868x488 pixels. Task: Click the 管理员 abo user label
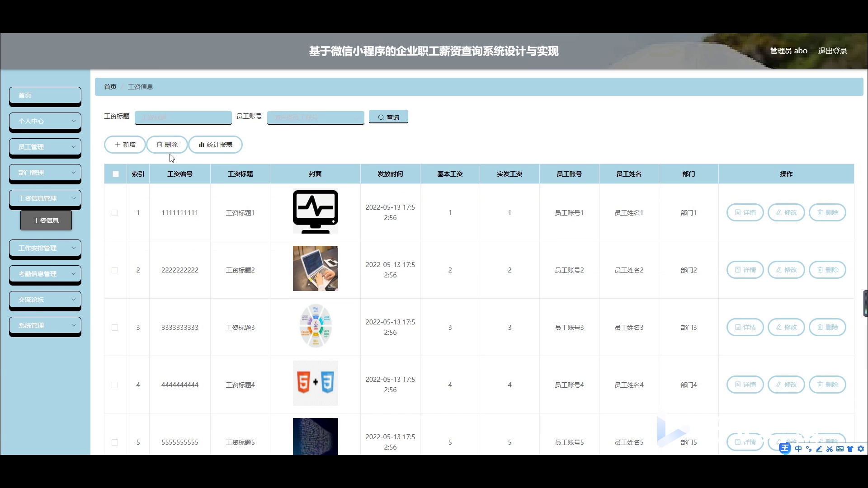(788, 51)
